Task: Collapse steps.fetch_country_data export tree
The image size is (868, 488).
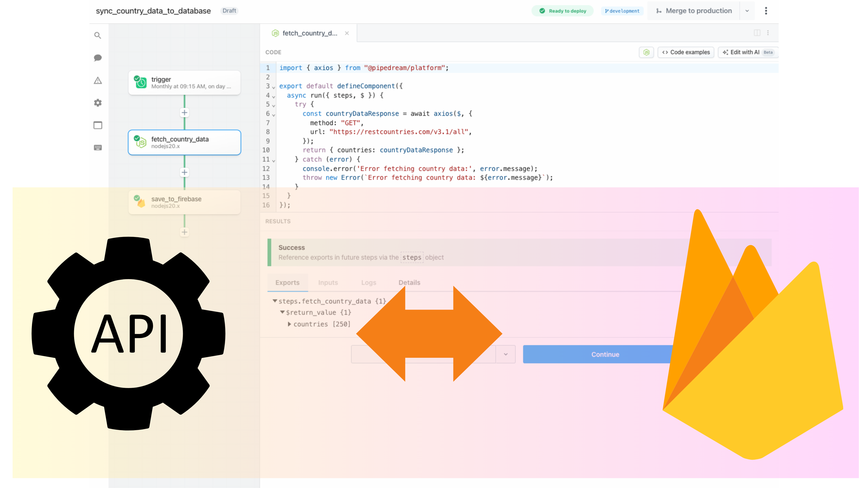Action: pos(275,301)
